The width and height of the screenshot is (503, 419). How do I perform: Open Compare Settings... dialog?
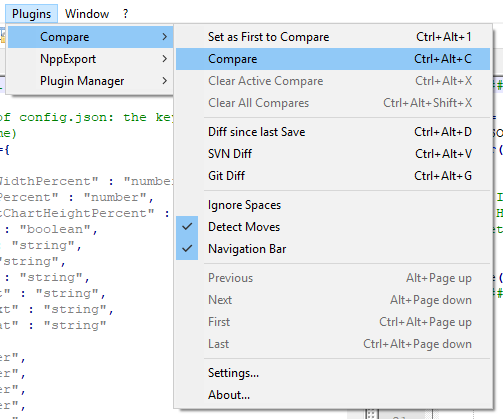pyautogui.click(x=333, y=373)
